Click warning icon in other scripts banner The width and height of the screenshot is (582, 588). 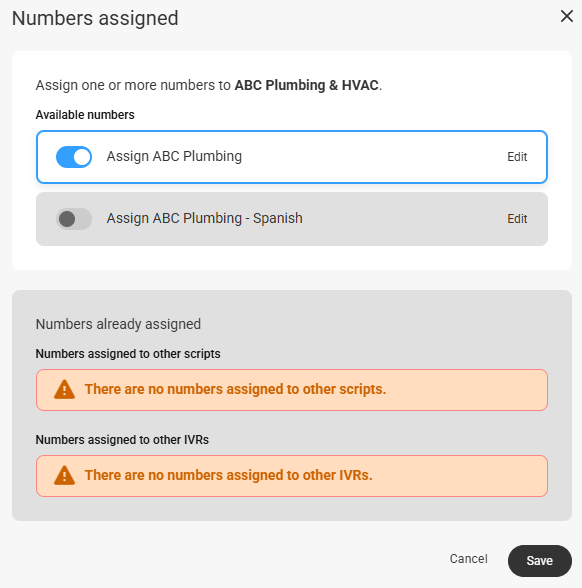pos(64,389)
